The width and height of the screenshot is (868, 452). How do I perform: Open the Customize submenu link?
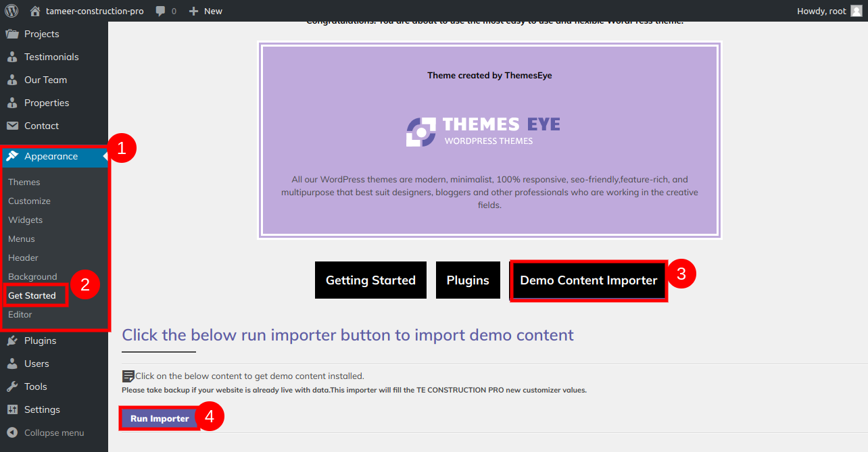pyautogui.click(x=29, y=201)
